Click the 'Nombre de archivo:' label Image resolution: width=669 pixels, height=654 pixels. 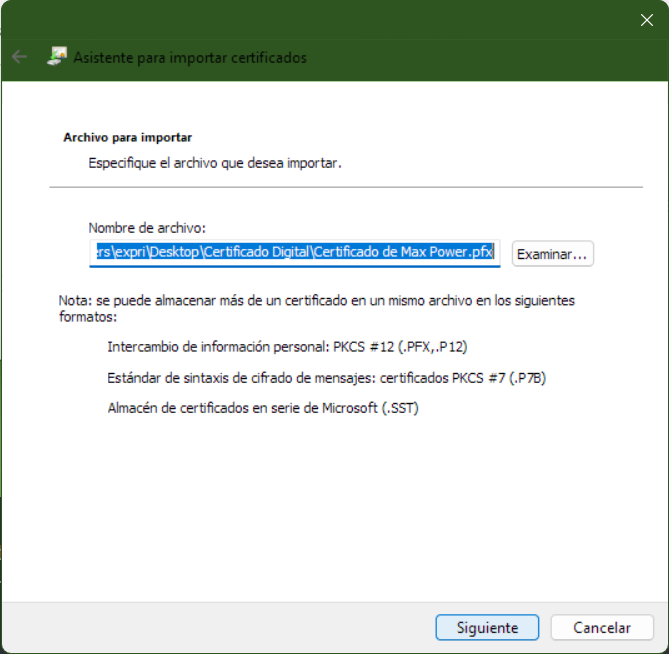147,228
